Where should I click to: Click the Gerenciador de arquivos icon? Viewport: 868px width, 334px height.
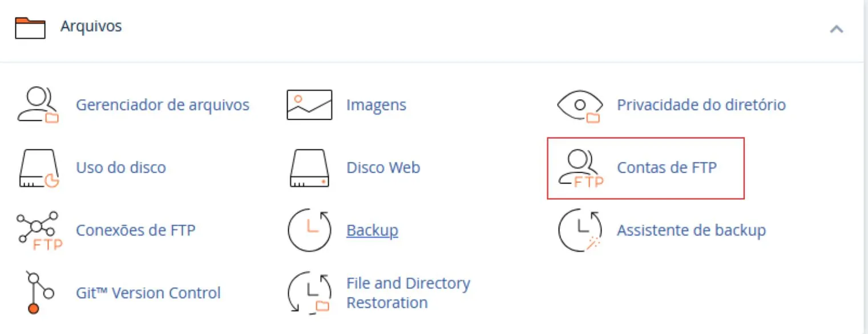click(38, 105)
